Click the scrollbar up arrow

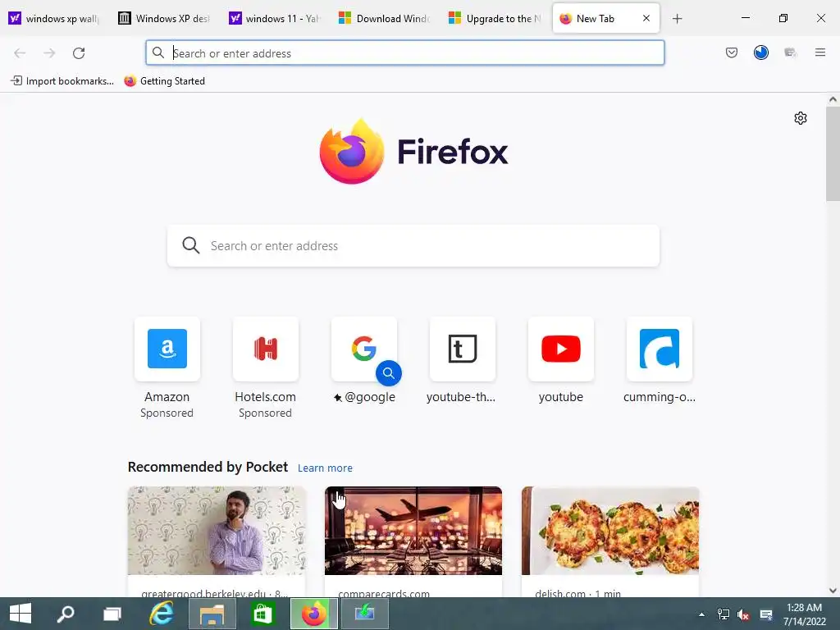[833, 99]
